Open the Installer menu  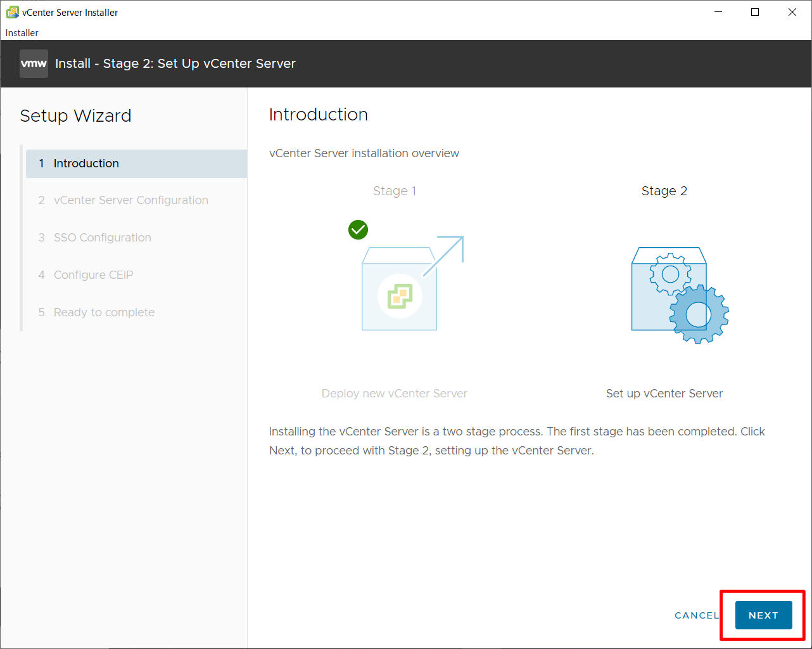22,33
